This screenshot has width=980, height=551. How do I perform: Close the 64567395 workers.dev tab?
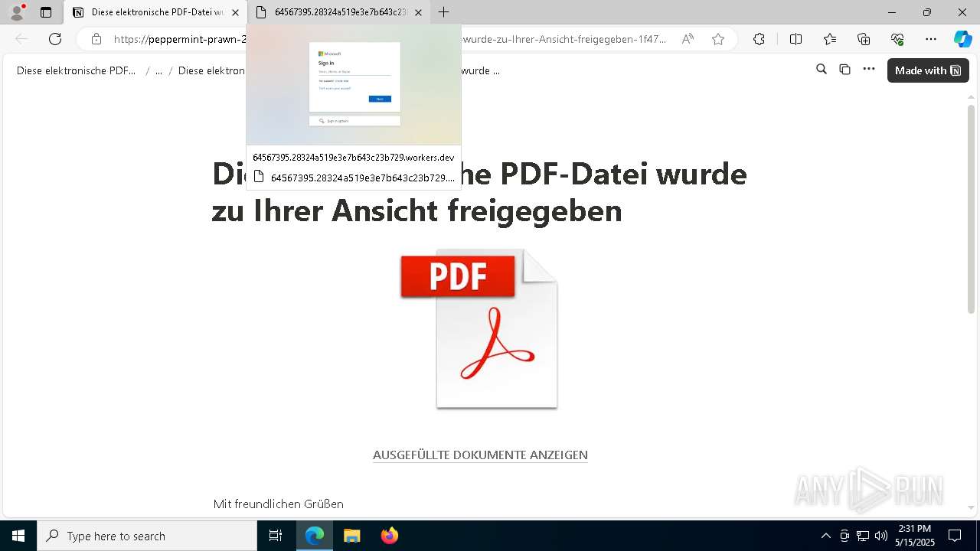418,12
